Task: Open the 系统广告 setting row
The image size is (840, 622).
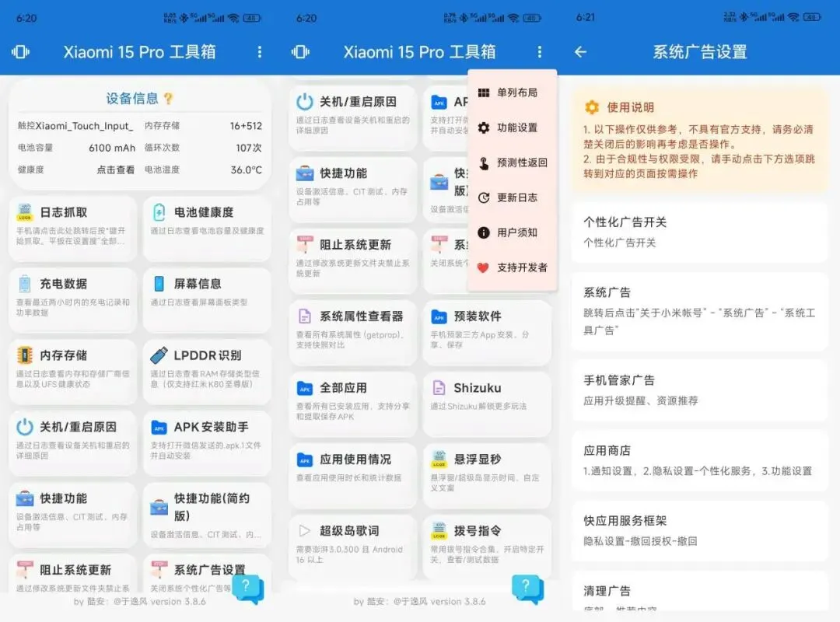Action: (700, 311)
